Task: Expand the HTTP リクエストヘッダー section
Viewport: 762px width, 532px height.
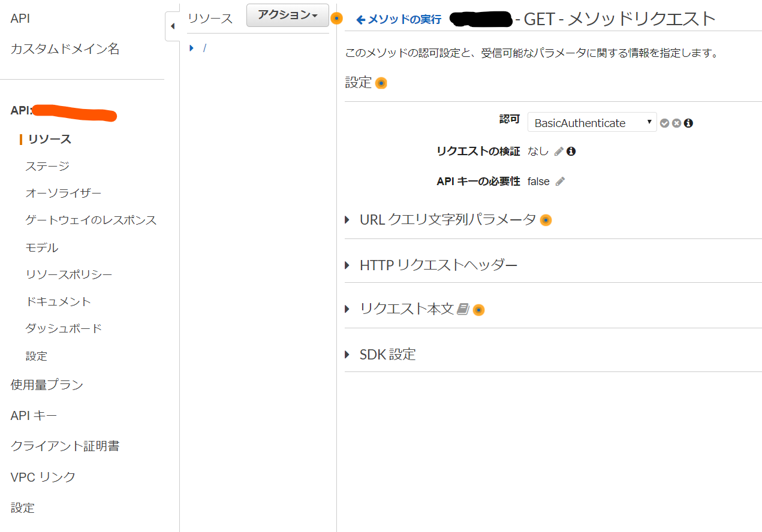Action: click(348, 265)
